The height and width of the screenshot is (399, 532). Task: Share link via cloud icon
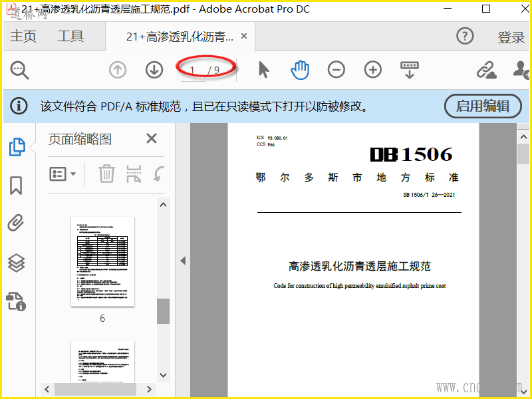tap(486, 70)
